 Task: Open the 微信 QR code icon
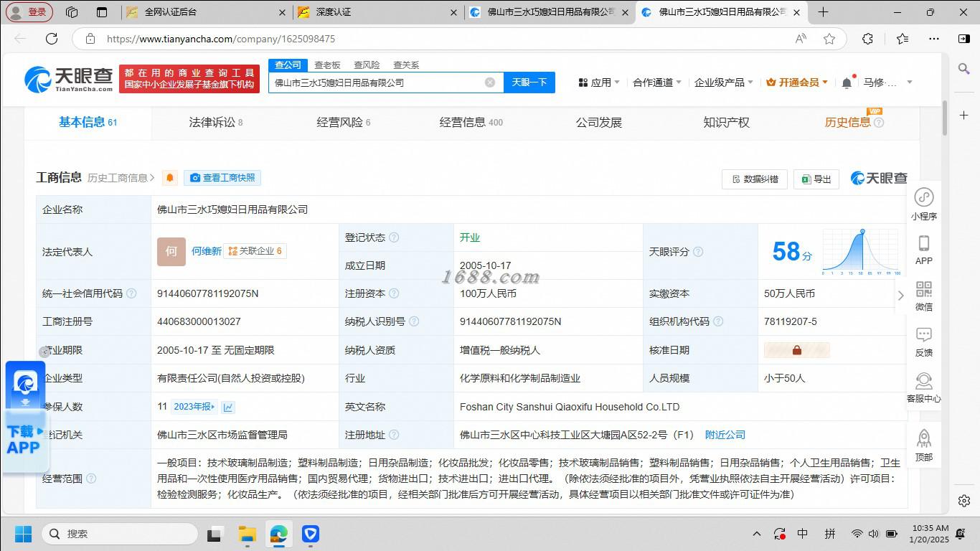tap(924, 296)
